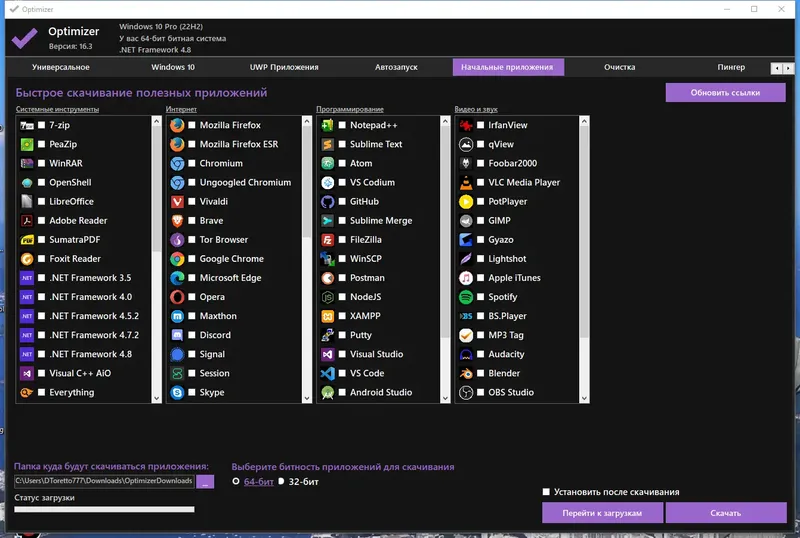Screen dimensions: 800x538
Task: Tick the Discord checkbox
Action: (x=192, y=335)
